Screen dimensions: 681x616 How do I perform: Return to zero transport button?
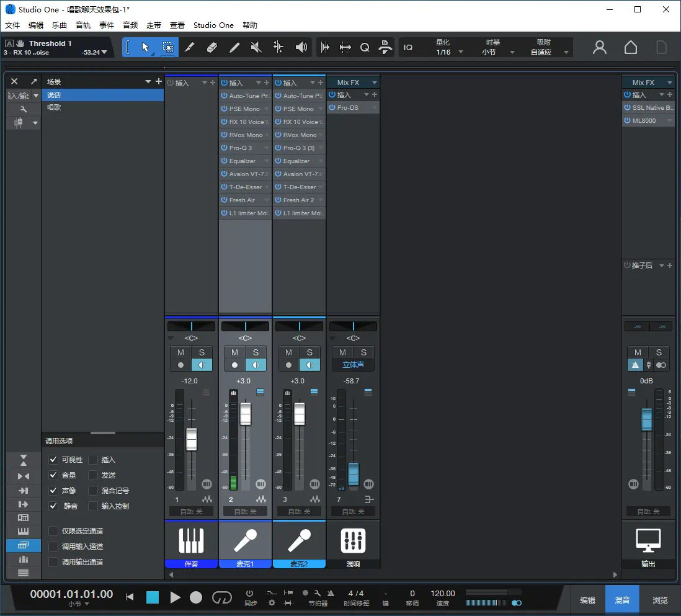[130, 597]
